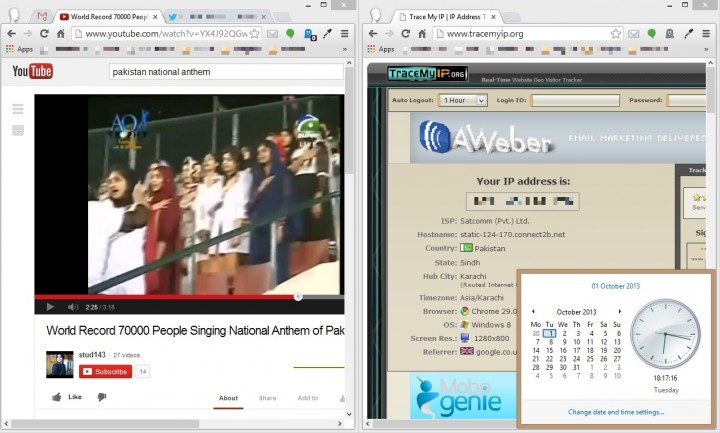720x433 pixels.
Task: Click the stud143 channel avatar thumbnail
Action: coord(60,365)
